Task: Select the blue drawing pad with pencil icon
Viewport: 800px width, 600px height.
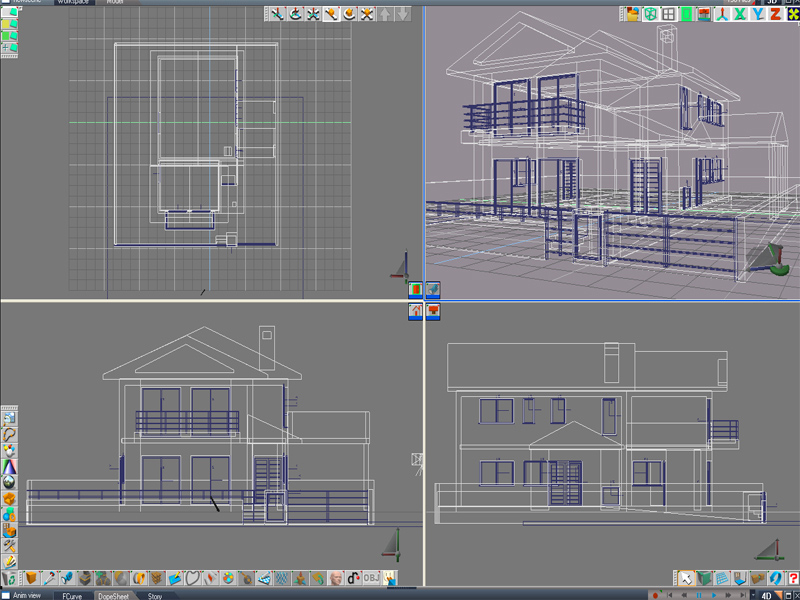Action: pos(175,578)
